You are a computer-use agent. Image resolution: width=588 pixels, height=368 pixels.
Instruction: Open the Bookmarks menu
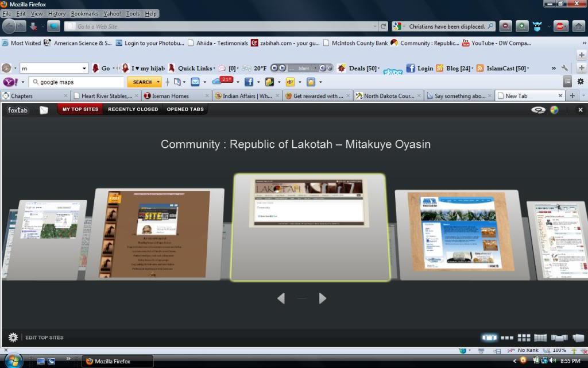tap(85, 14)
